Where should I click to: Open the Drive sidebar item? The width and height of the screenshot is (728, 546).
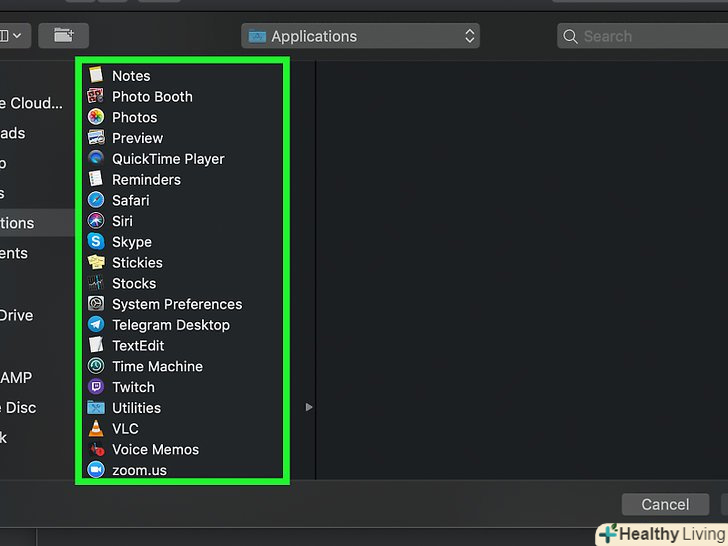(x=17, y=315)
